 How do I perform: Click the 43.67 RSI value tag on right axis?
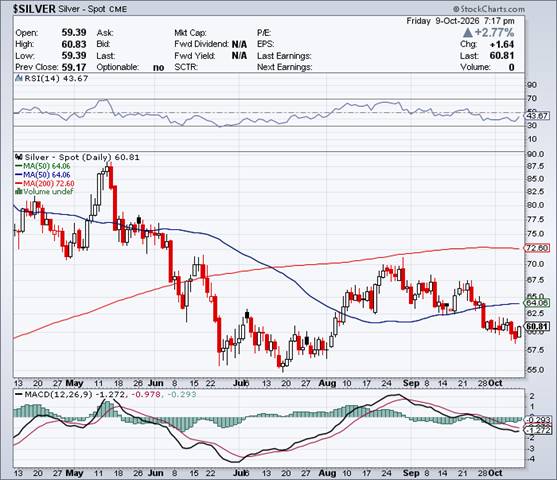pyautogui.click(x=538, y=116)
